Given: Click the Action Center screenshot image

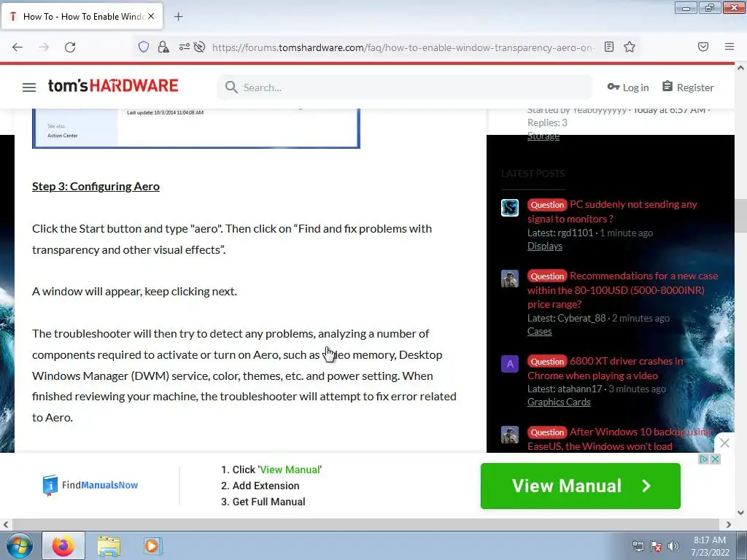Looking at the screenshot, I should click(x=196, y=128).
